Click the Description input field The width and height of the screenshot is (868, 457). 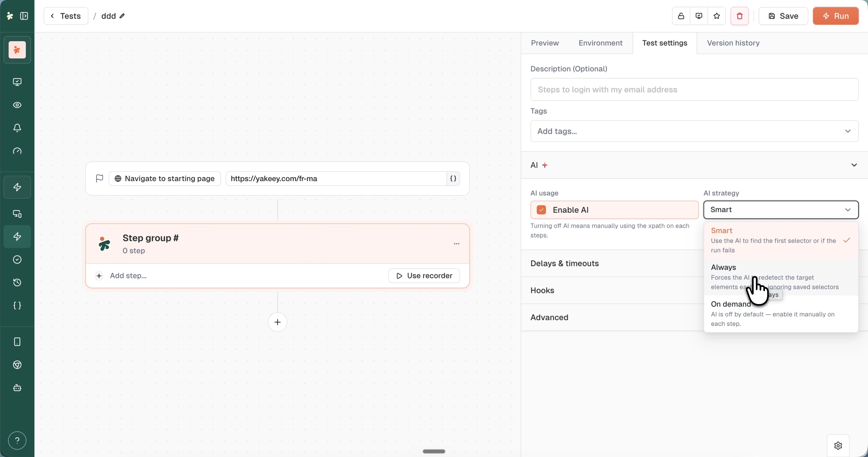[694, 89]
